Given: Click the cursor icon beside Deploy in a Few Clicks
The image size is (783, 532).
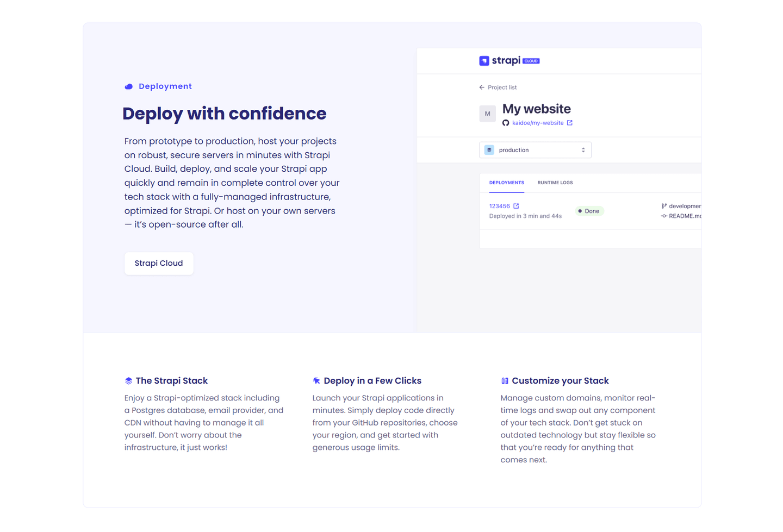Looking at the screenshot, I should point(316,381).
